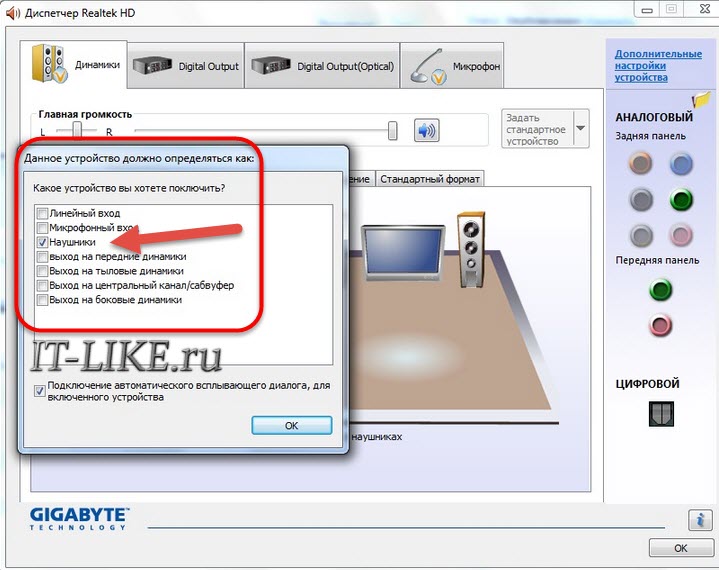Switch to the Digital Output tab
Image resolution: width=719 pixels, height=570 pixels.
[186, 66]
